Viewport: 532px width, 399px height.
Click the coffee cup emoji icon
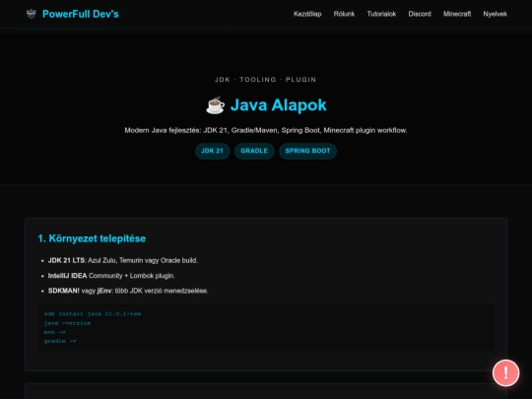(216, 104)
